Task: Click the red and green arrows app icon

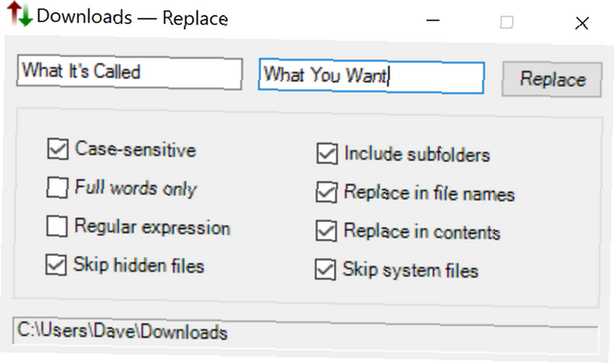Action: tap(20, 14)
